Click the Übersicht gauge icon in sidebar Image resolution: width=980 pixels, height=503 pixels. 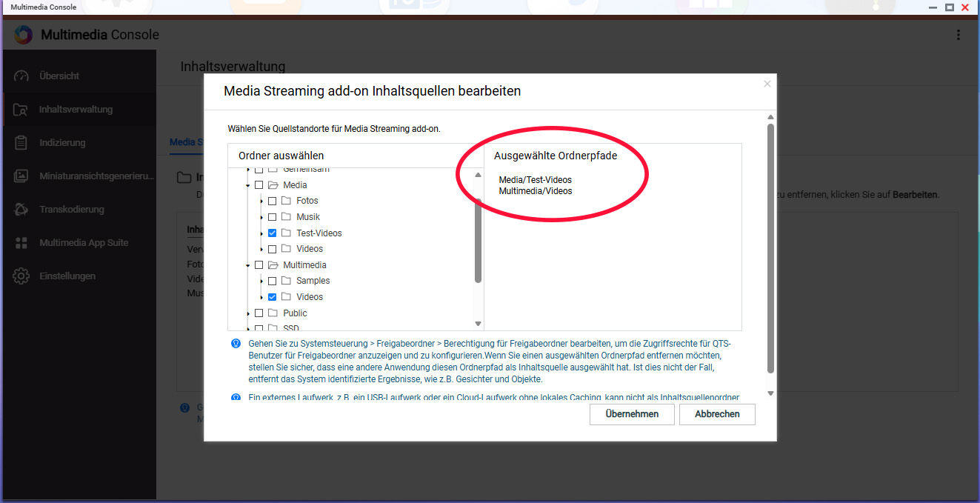tap(21, 76)
